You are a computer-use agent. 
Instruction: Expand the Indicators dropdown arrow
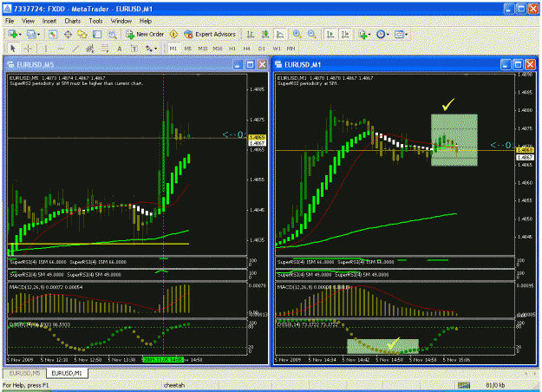(369, 34)
